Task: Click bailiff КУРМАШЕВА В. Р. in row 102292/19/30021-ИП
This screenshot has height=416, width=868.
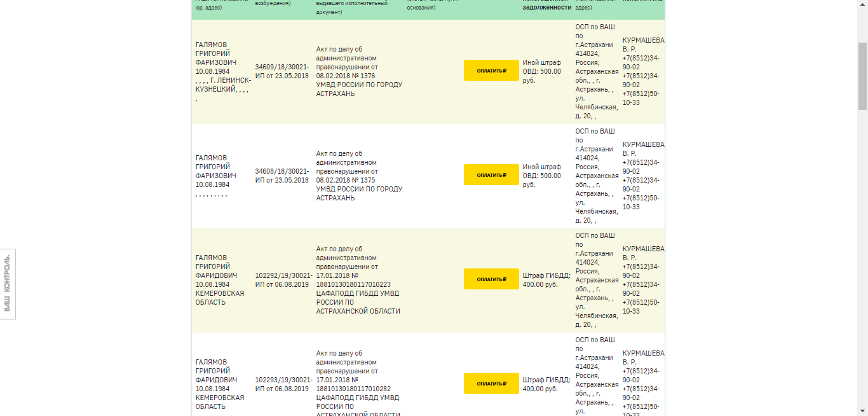Action: [x=643, y=253]
